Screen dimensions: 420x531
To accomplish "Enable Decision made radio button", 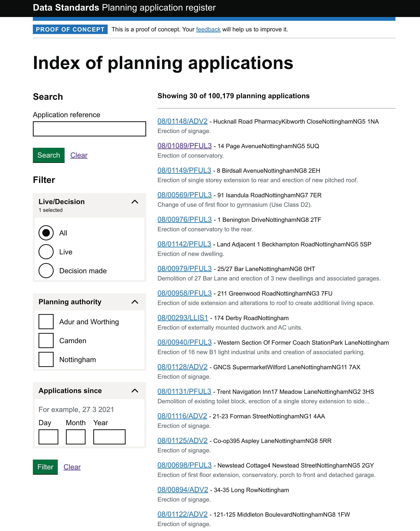I will pyautogui.click(x=46, y=271).
